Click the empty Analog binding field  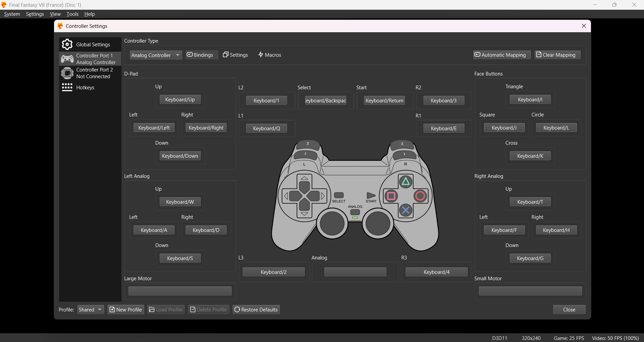tap(355, 272)
